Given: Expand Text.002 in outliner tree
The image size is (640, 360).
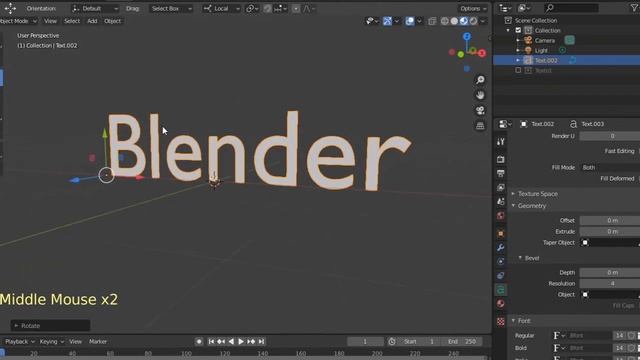Looking at the screenshot, I should point(518,60).
